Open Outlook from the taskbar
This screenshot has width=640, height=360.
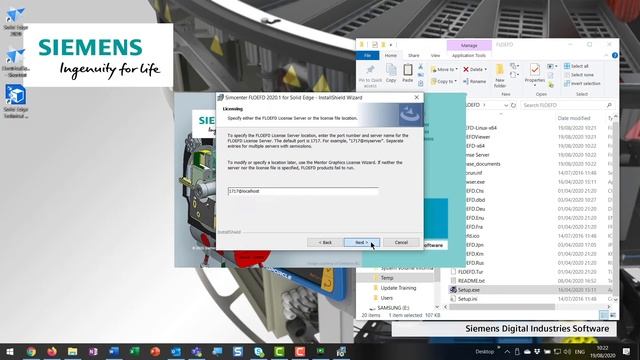pos(176,351)
